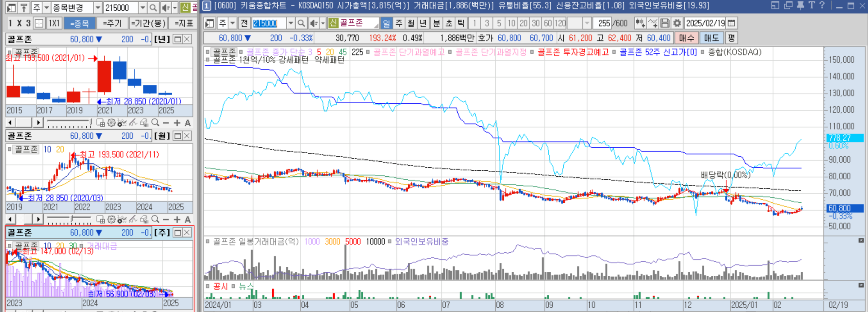Search stock icon in left panel toolbar
The height and width of the screenshot is (312, 868).
click(153, 8)
